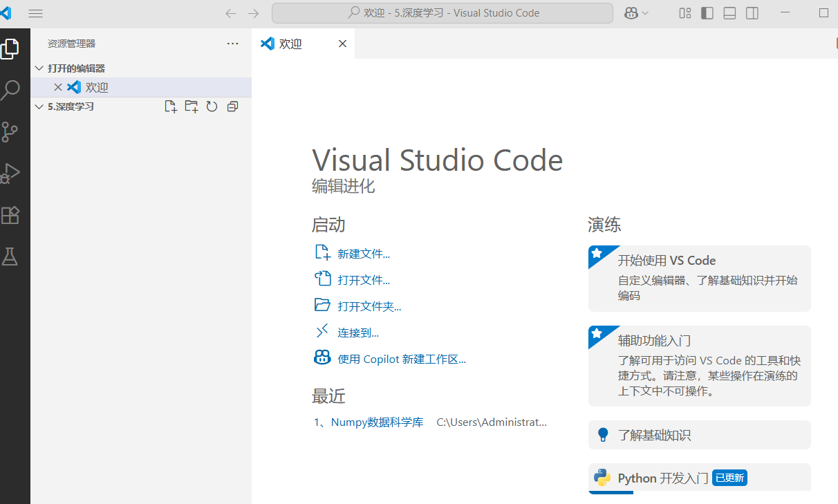
Task: Close 欢迎 in open editors list
Action: point(58,87)
